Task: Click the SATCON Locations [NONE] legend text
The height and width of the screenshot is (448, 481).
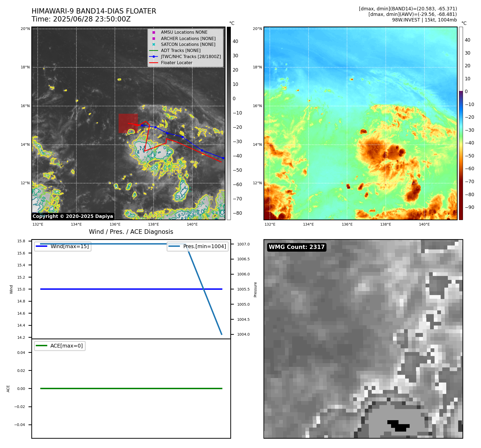Action: click(188, 45)
